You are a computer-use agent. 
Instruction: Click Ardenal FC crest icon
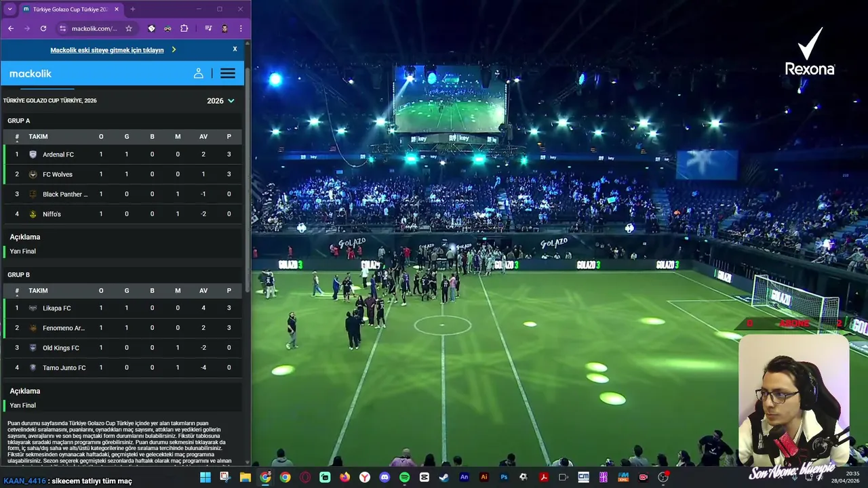click(33, 155)
